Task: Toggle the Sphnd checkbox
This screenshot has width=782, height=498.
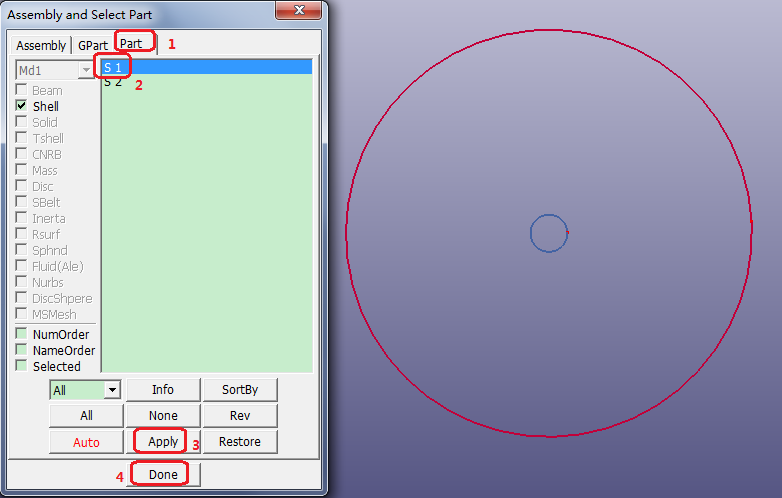Action: click(21, 250)
